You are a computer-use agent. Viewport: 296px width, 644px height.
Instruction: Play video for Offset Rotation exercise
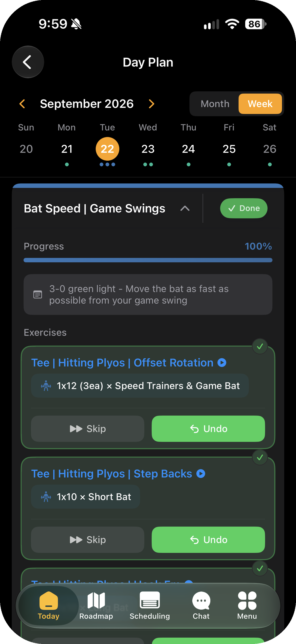click(222, 363)
